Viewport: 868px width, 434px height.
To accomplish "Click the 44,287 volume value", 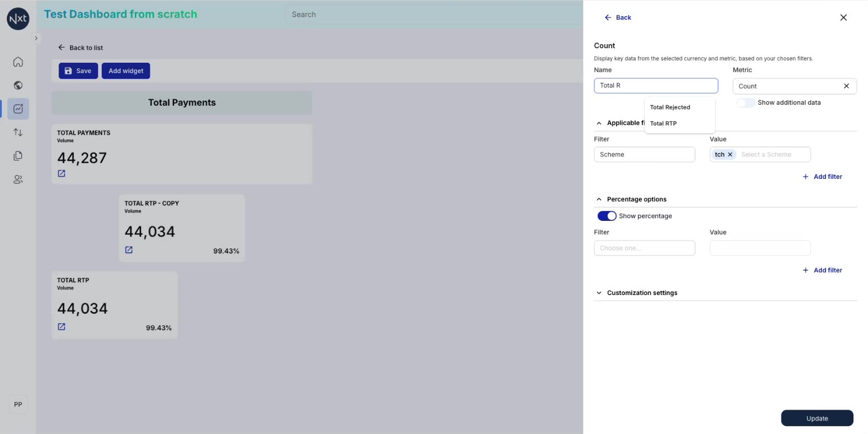I will [82, 158].
